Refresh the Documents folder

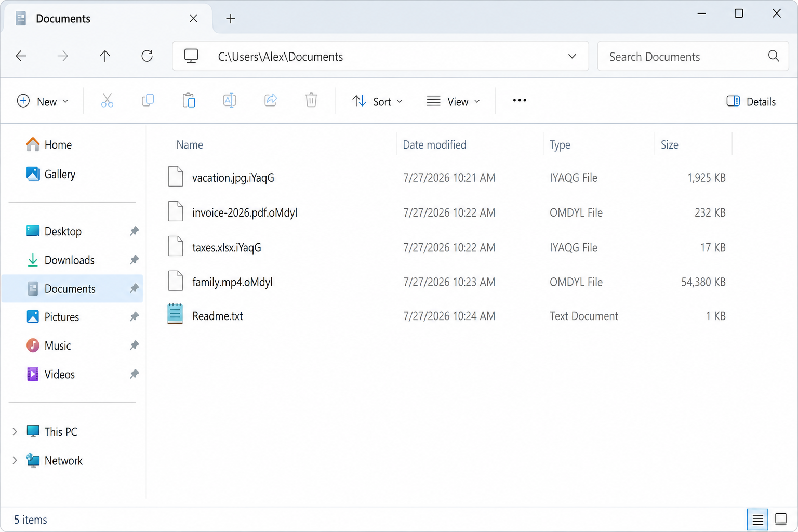(x=147, y=56)
